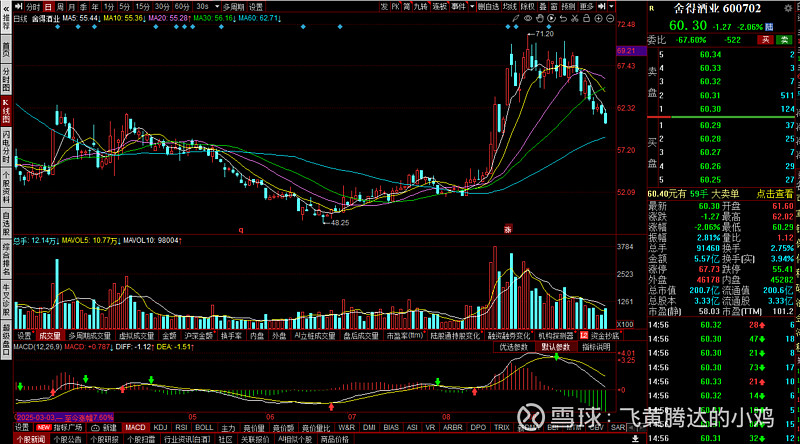Image resolution: width=800 pixels, height=444 pixels.
Task: Click the green arrow marker at MACD peak
Action: [x=557, y=357]
